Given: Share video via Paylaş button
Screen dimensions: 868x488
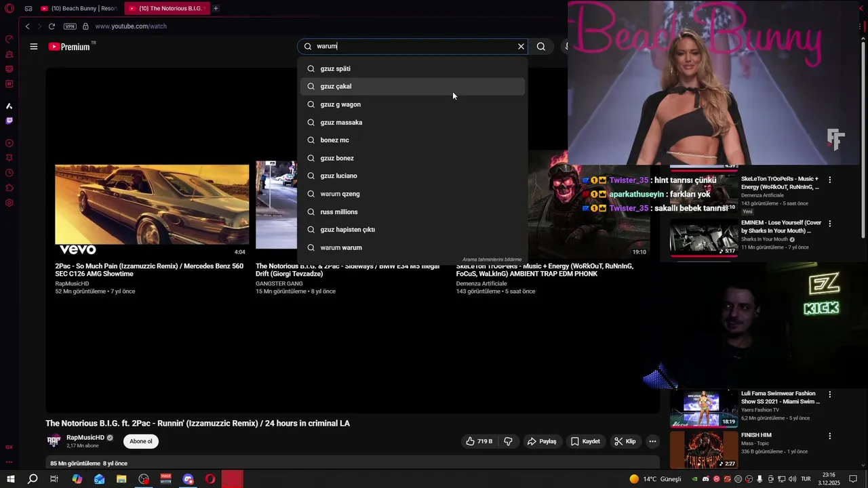Looking at the screenshot, I should pyautogui.click(x=542, y=441).
